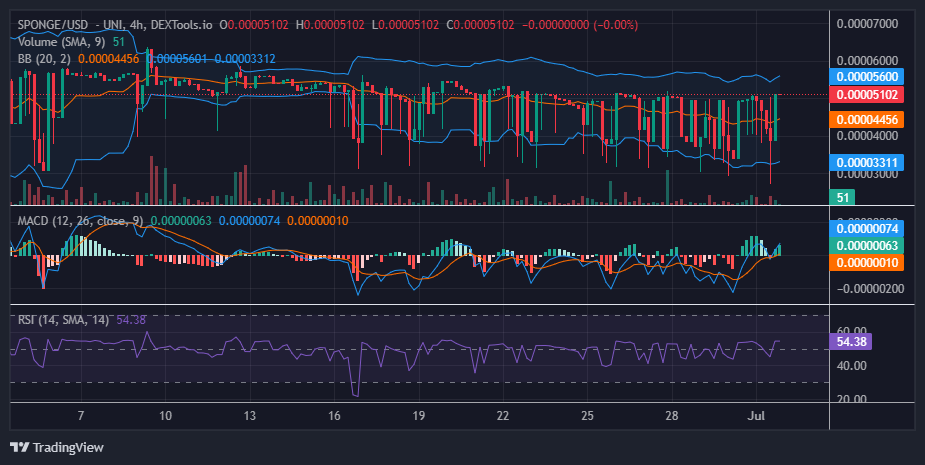Click the close price C0.00005102 in header
The width and height of the screenshot is (925, 465).
(480, 25)
